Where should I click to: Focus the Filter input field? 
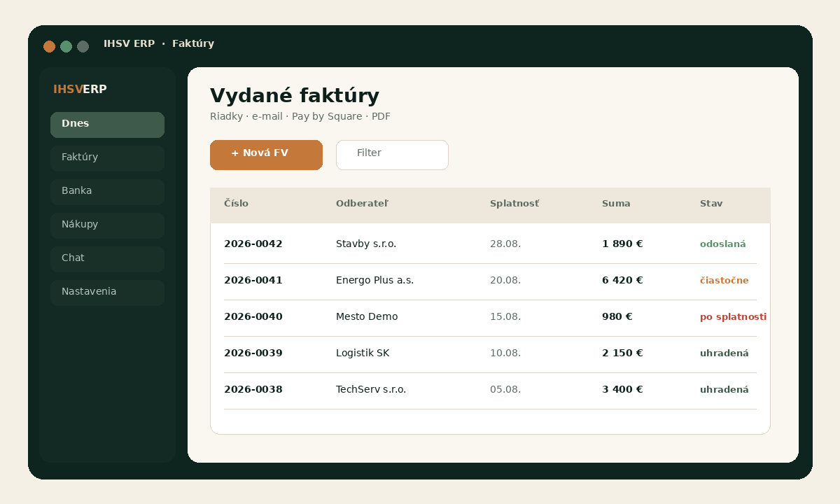coord(392,155)
